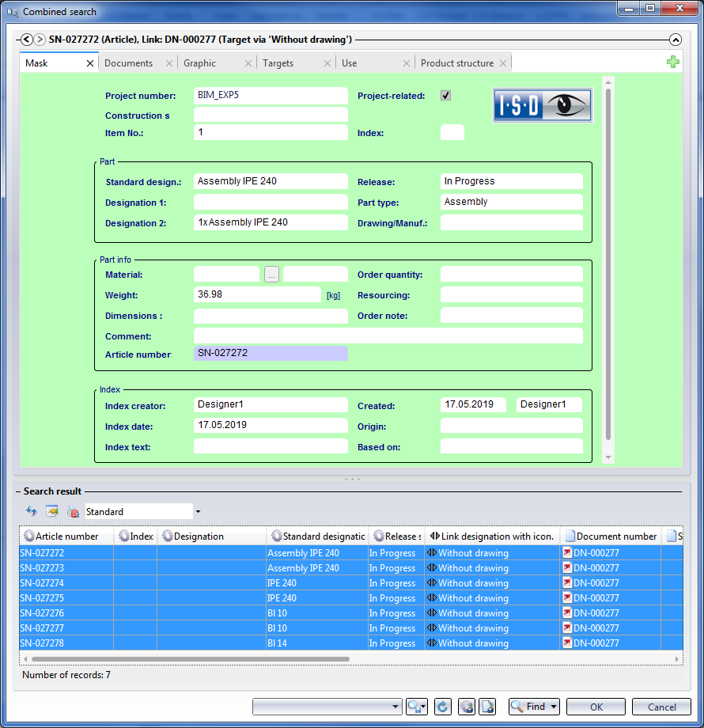Click the blue refresh icon at bottom
The image size is (704, 728).
tap(443, 707)
